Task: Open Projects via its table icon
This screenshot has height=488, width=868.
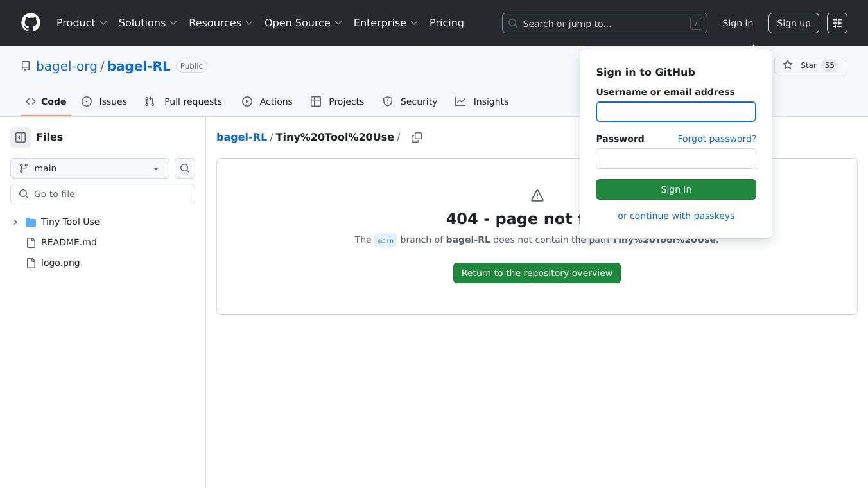Action: (316, 101)
